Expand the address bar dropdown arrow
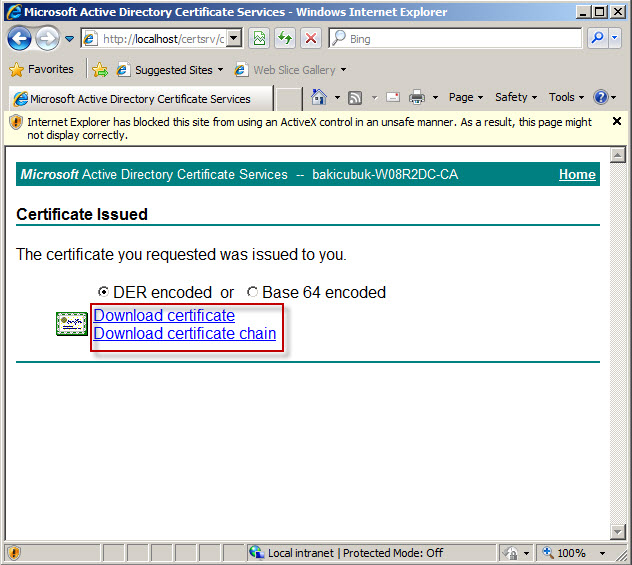632x565 pixels. coord(234,39)
